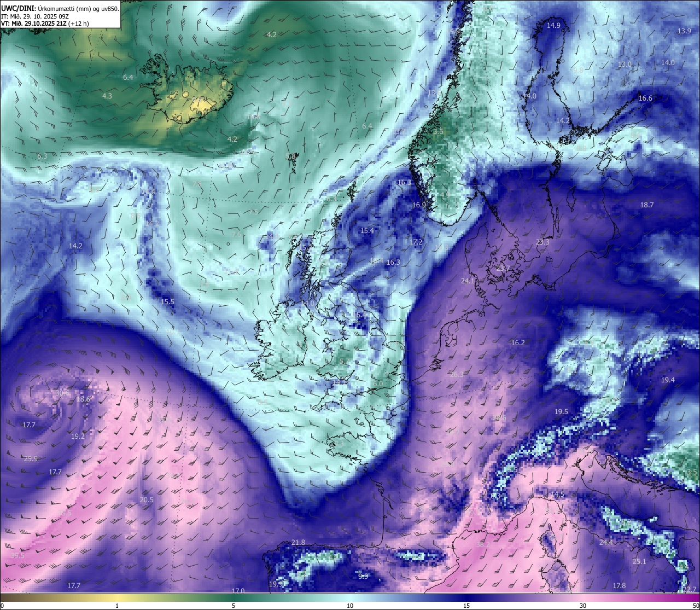This screenshot has height=610, width=700.
Task: Click the 4.3 value west of Iceland
Action: click(x=107, y=96)
